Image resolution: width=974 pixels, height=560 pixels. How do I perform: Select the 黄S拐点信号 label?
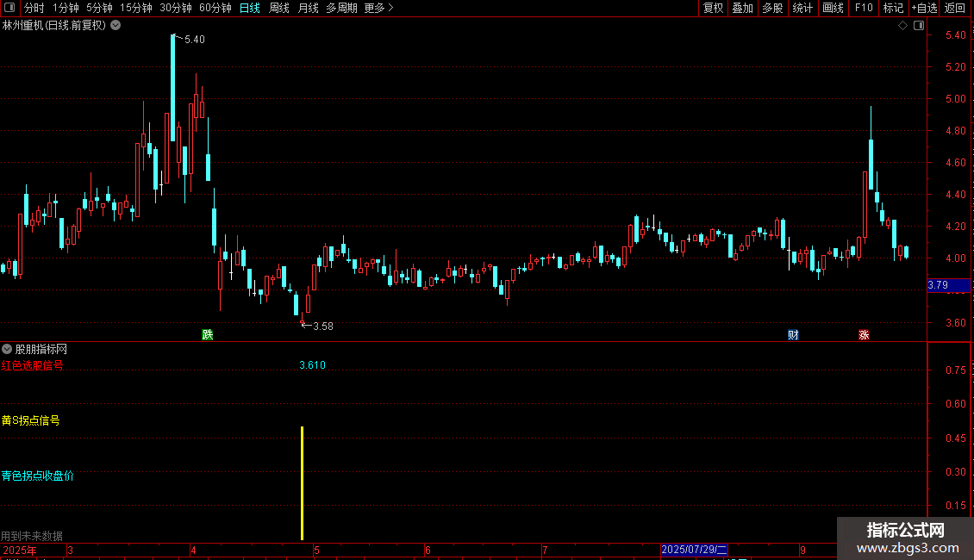[x=30, y=421]
